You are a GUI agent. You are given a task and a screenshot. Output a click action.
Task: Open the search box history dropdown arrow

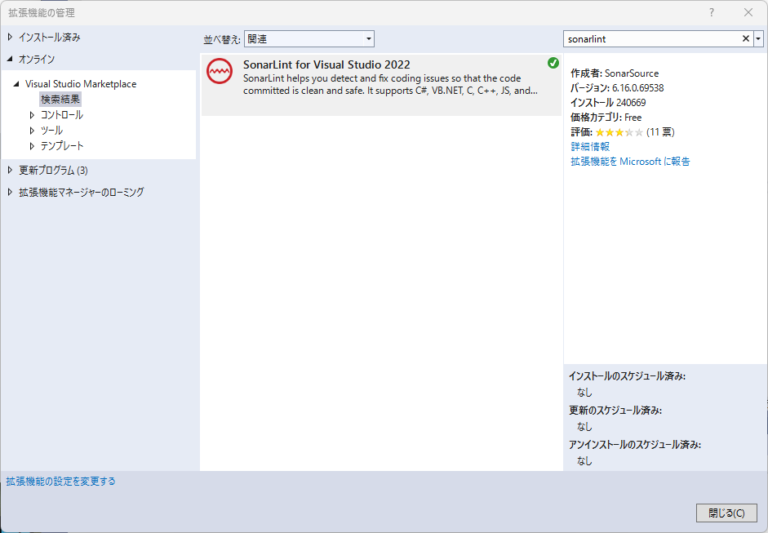(758, 39)
